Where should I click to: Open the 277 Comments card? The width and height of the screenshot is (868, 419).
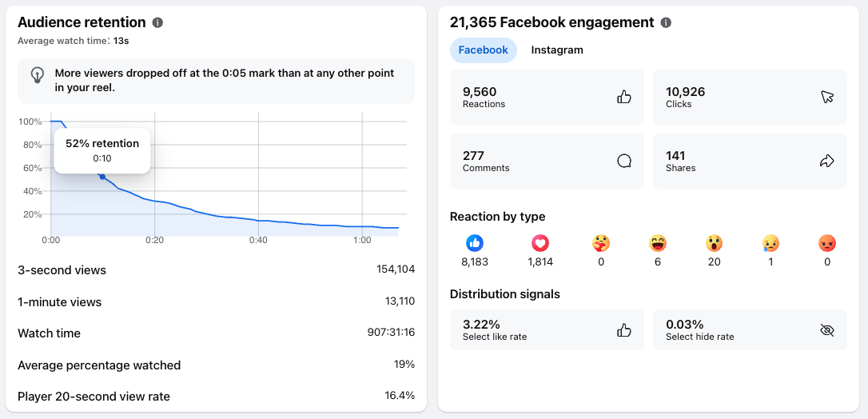pos(547,161)
